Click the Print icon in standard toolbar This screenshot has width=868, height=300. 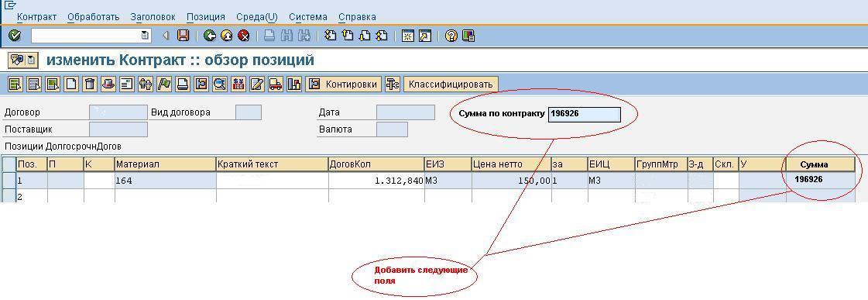coord(269,36)
